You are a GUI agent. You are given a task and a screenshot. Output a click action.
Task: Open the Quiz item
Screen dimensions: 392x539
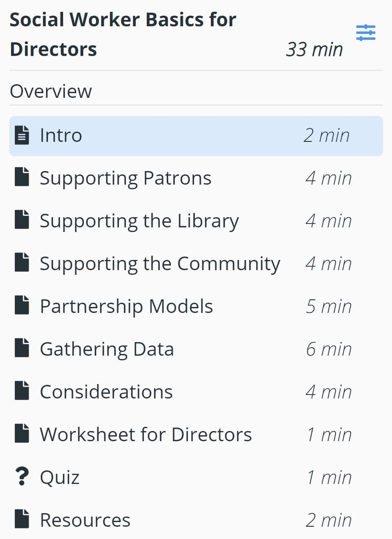[59, 477]
